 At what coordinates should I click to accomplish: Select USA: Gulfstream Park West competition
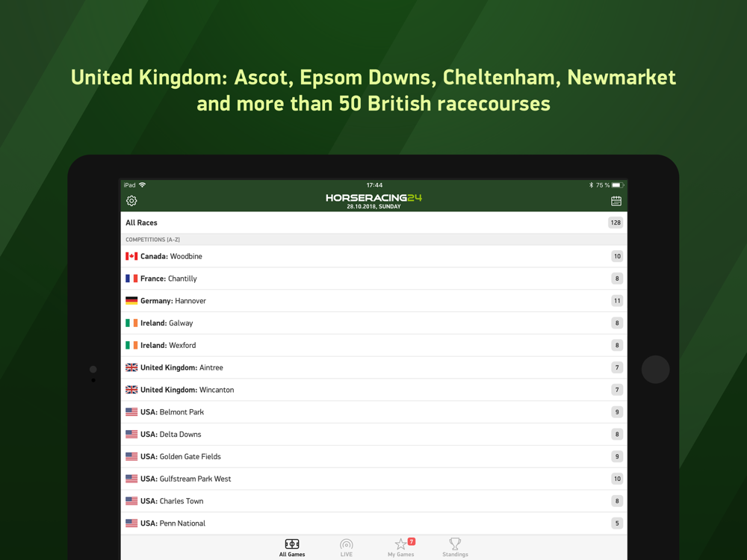(x=374, y=479)
